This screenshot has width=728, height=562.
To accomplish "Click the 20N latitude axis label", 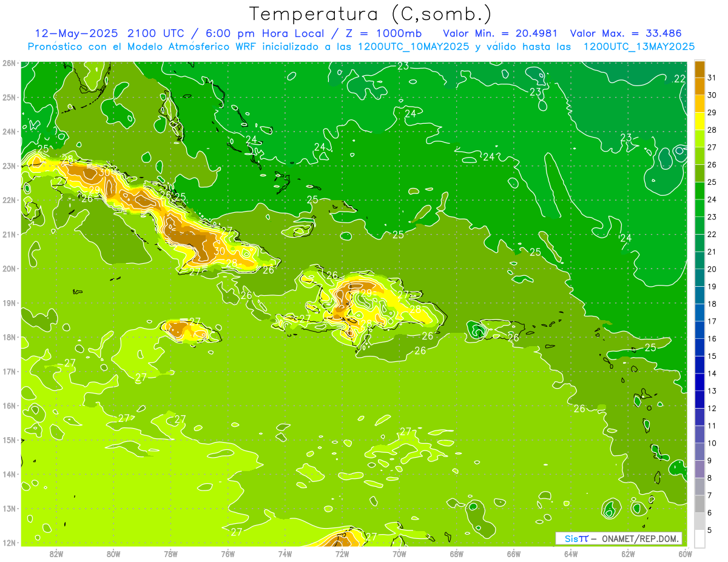I will coord(9,269).
